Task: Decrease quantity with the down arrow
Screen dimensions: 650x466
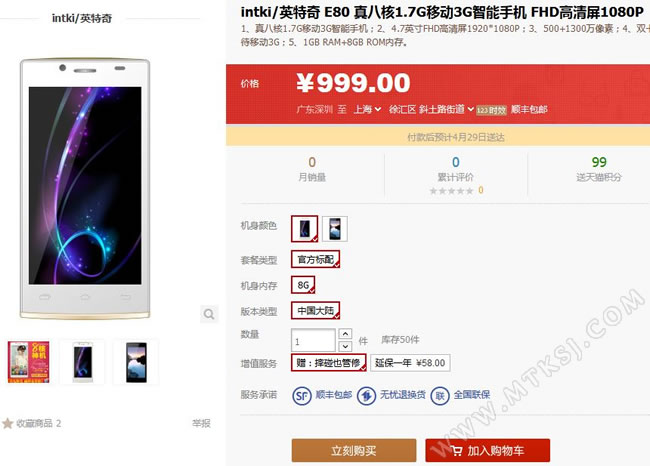Action: (345, 346)
